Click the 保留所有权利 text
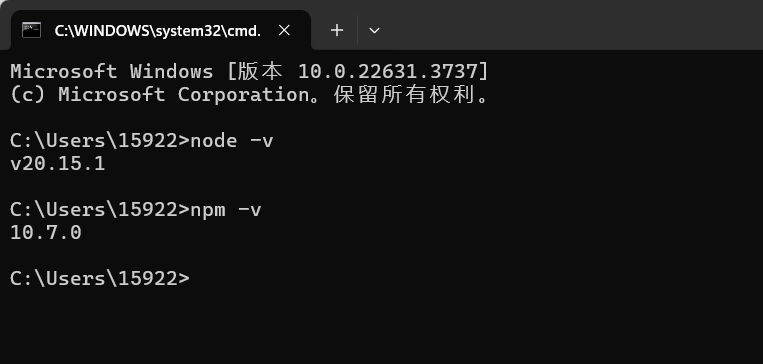Image resolution: width=763 pixels, height=364 pixels. (x=404, y=95)
